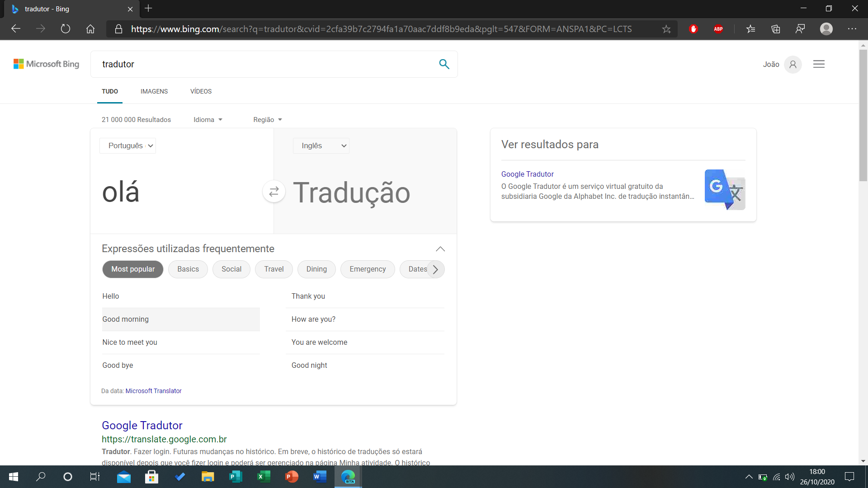Select the Most popular phrase category
Image resolution: width=868 pixels, height=488 pixels.
coord(133,269)
